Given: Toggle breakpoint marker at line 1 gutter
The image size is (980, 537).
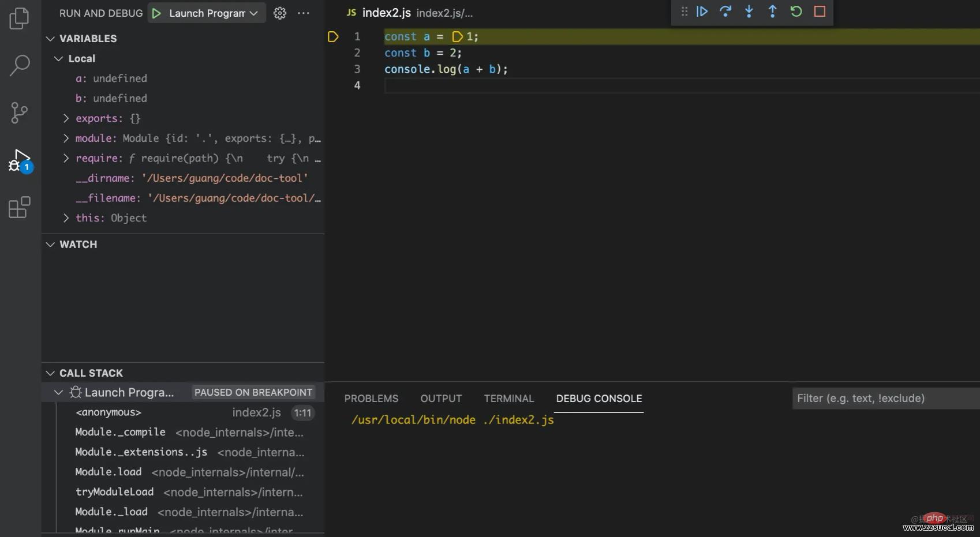Looking at the screenshot, I should [333, 37].
